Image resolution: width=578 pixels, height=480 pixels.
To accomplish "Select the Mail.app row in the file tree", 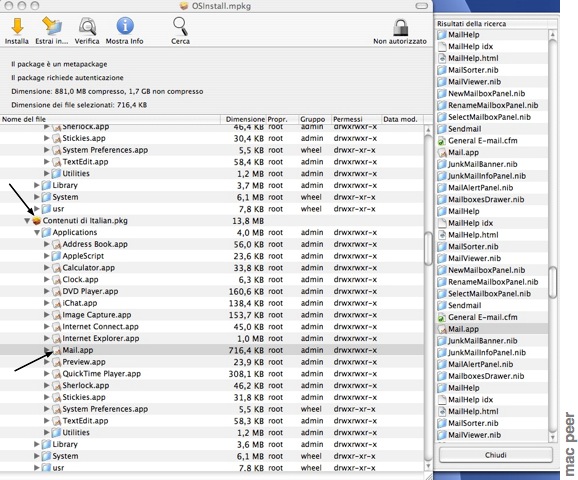I will (x=212, y=350).
